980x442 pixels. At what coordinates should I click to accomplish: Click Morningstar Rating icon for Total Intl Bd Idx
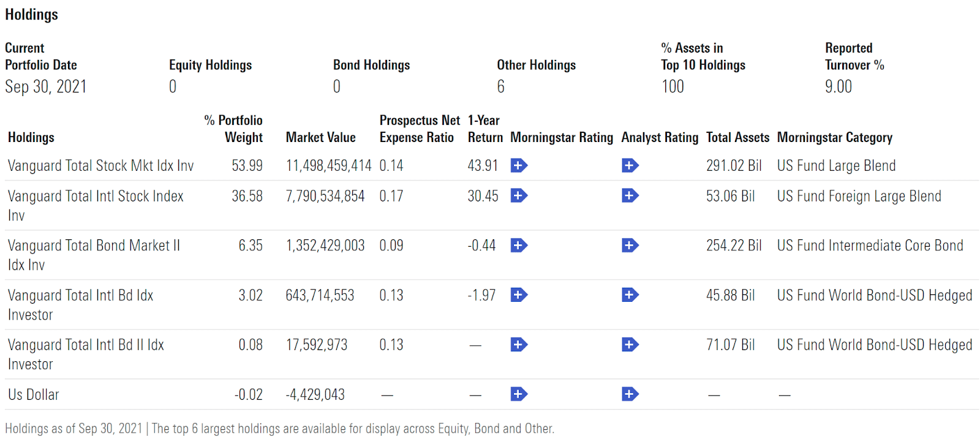519,295
